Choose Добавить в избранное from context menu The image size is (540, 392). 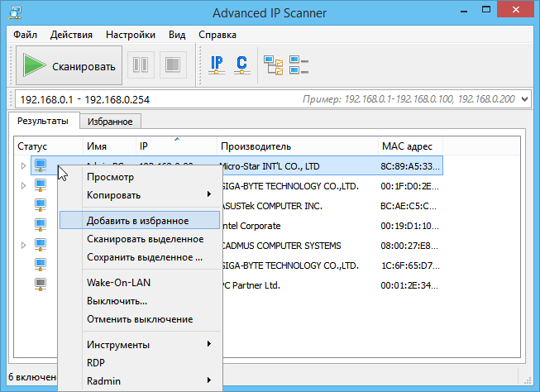point(138,221)
